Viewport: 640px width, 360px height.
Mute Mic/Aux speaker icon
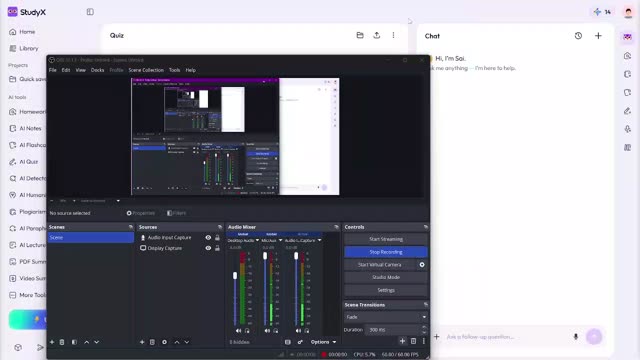coord(267,331)
